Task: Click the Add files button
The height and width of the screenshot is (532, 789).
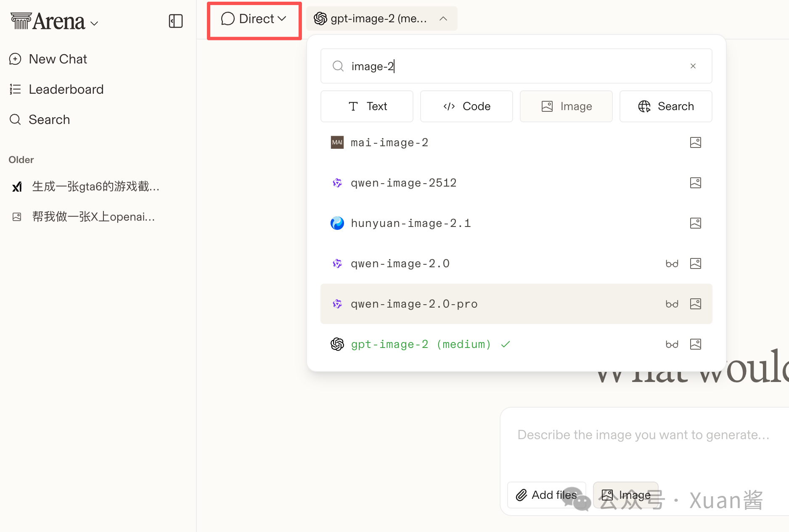Action: click(546, 495)
